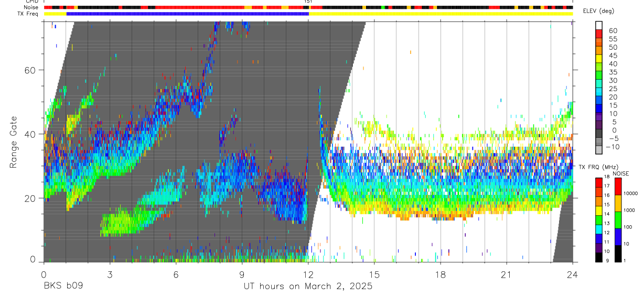644x297 pixels.
Task: Click the 24 tick label on the UT hours axis
Action: pyautogui.click(x=573, y=274)
